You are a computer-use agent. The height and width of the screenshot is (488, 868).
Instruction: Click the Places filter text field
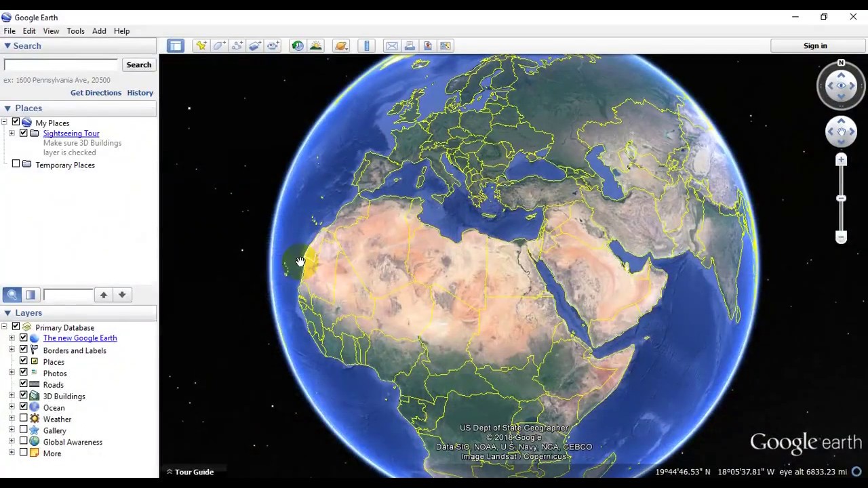68,295
